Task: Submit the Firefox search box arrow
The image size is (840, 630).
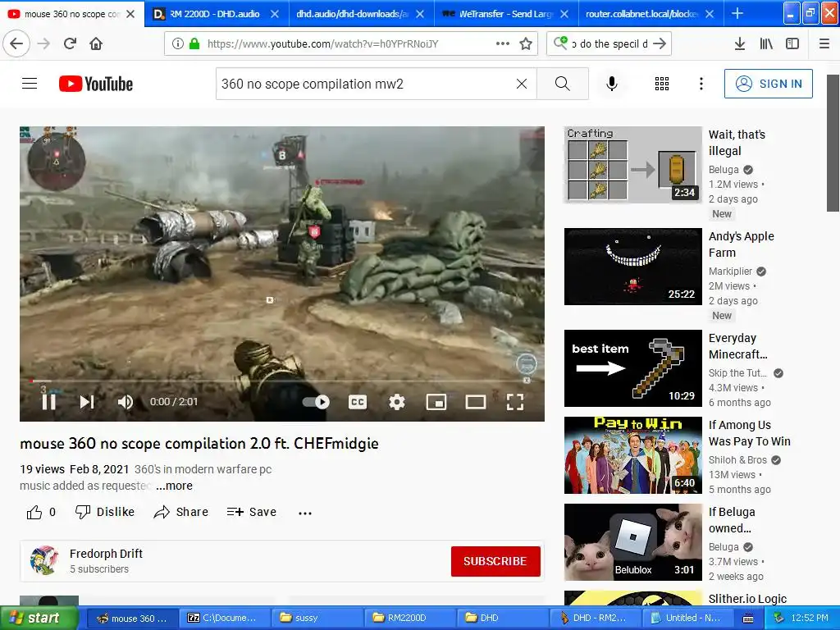Action: click(x=660, y=43)
